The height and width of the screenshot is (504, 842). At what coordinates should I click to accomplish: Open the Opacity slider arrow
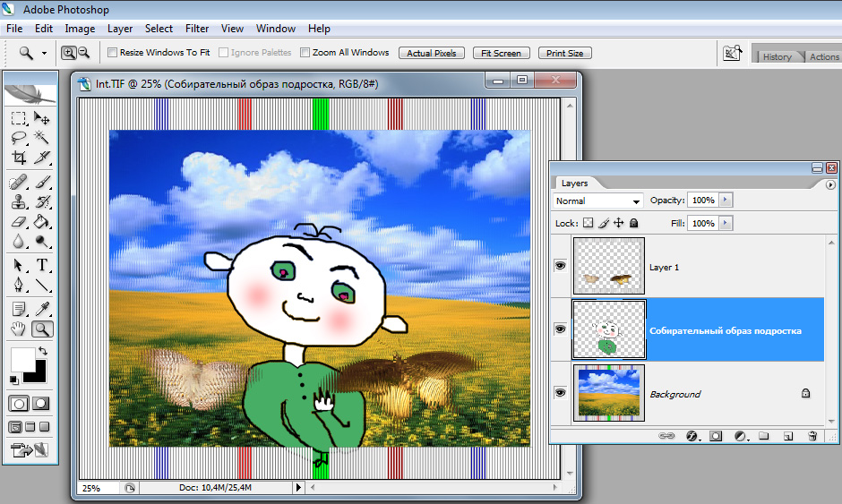coord(726,201)
